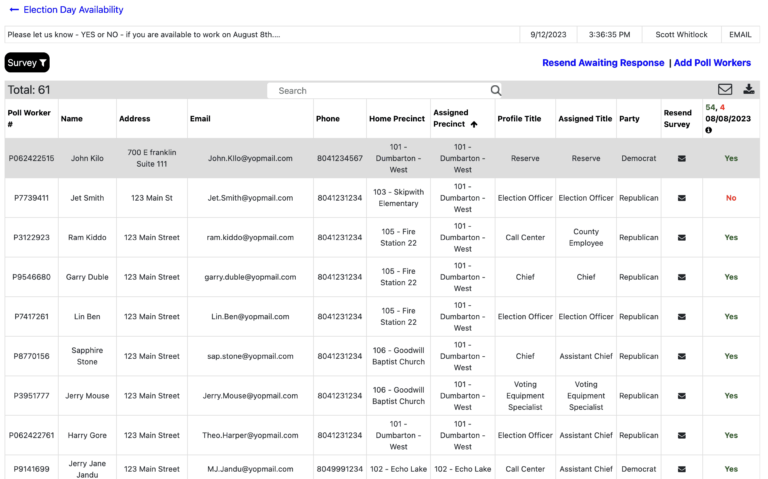Resend survey to Garry Duble
Screen dimensions: 768x479
point(681,277)
